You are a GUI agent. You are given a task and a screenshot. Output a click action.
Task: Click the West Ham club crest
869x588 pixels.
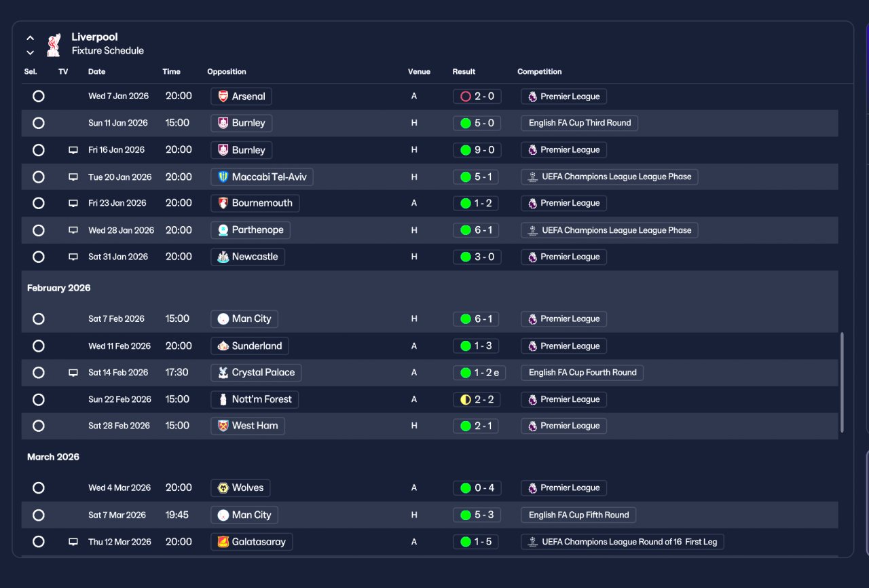(x=223, y=426)
